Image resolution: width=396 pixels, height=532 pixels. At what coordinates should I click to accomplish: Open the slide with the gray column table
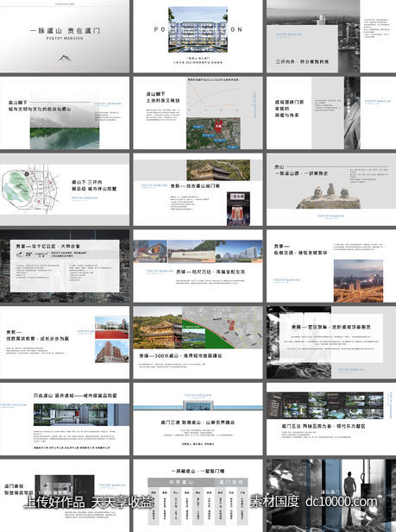198,496
